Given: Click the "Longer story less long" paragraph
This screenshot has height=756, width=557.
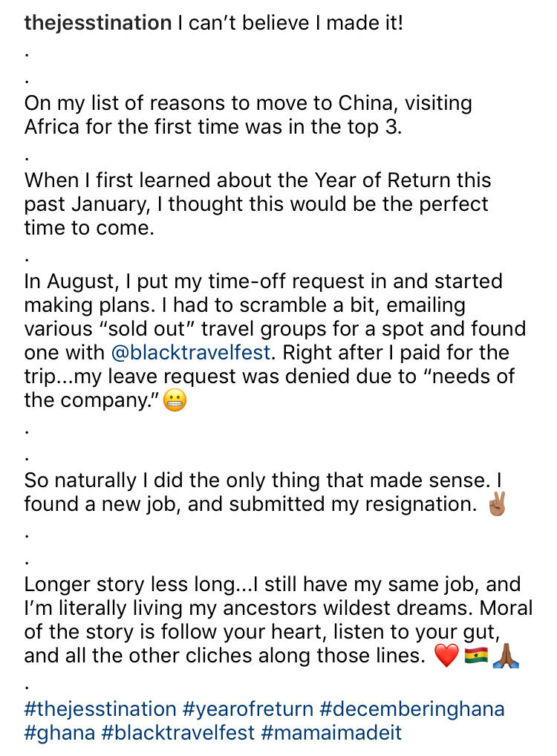Looking at the screenshot, I should pos(278,620).
